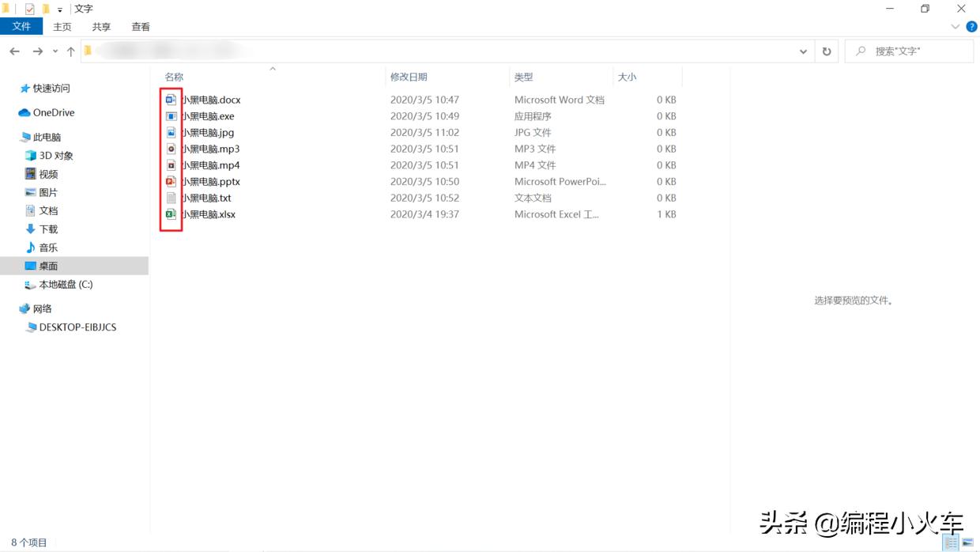Select the file 小黑电脑.exe

tap(208, 116)
